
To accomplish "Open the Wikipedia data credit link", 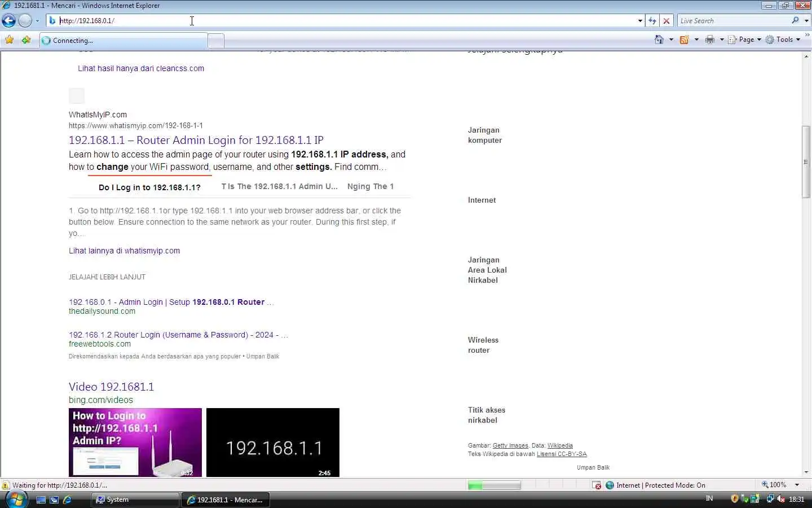I will pyautogui.click(x=560, y=445).
